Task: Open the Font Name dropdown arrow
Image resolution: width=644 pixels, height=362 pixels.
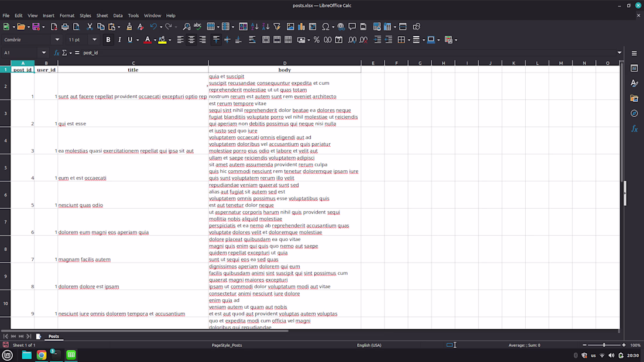Action: [x=57, y=40]
